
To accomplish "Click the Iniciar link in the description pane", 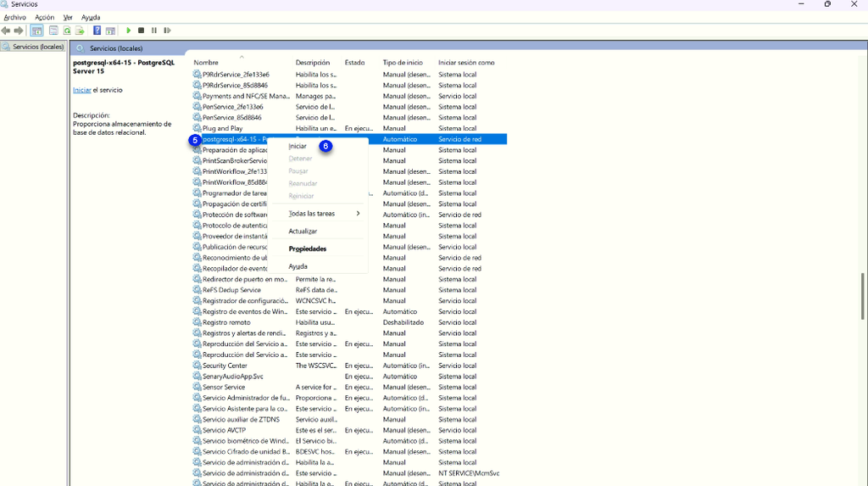I will [x=82, y=90].
